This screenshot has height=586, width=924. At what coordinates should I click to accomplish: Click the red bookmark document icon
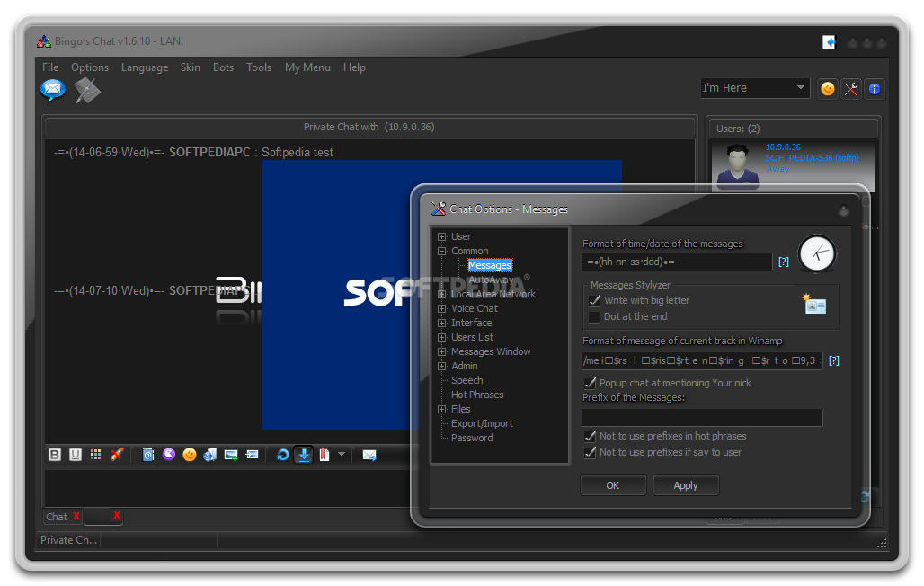tap(324, 455)
